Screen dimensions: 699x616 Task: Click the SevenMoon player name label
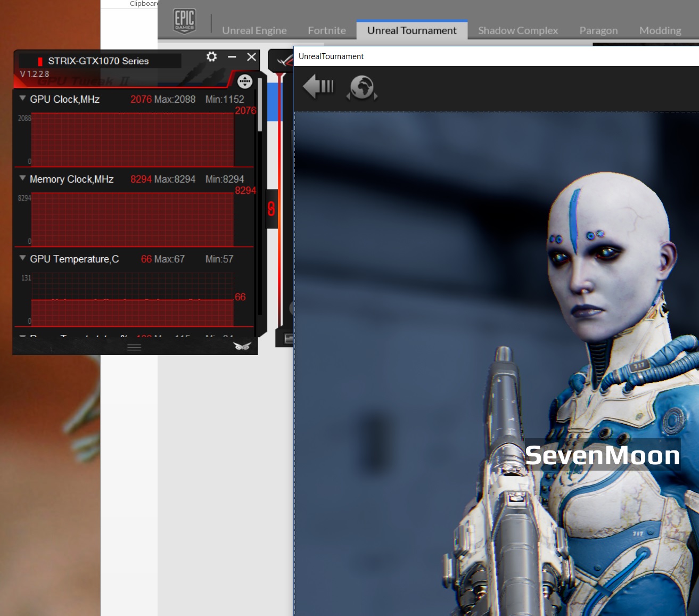(x=603, y=455)
